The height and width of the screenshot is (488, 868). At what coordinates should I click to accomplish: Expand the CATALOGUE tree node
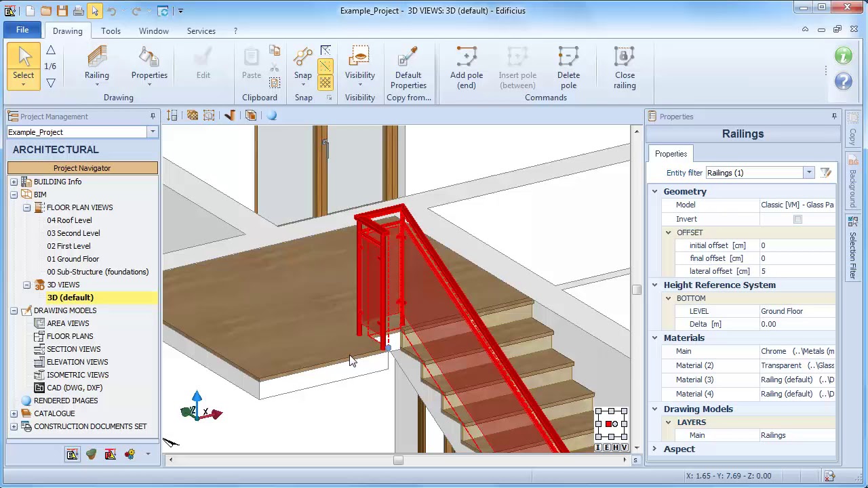pos(14,413)
